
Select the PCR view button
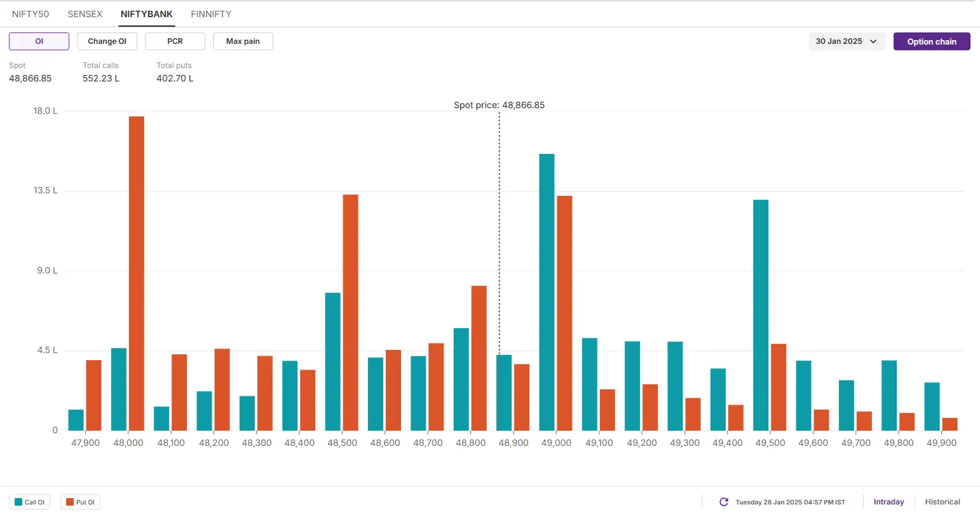click(175, 41)
